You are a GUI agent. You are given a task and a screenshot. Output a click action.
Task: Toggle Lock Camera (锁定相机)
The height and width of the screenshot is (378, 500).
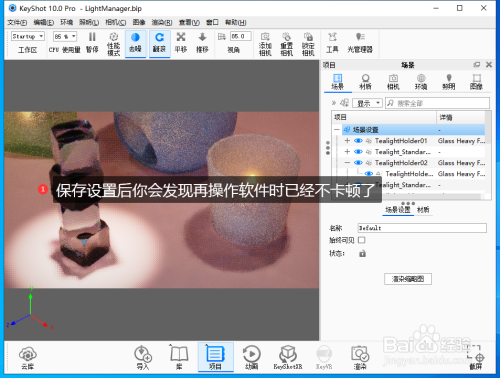coord(308,44)
